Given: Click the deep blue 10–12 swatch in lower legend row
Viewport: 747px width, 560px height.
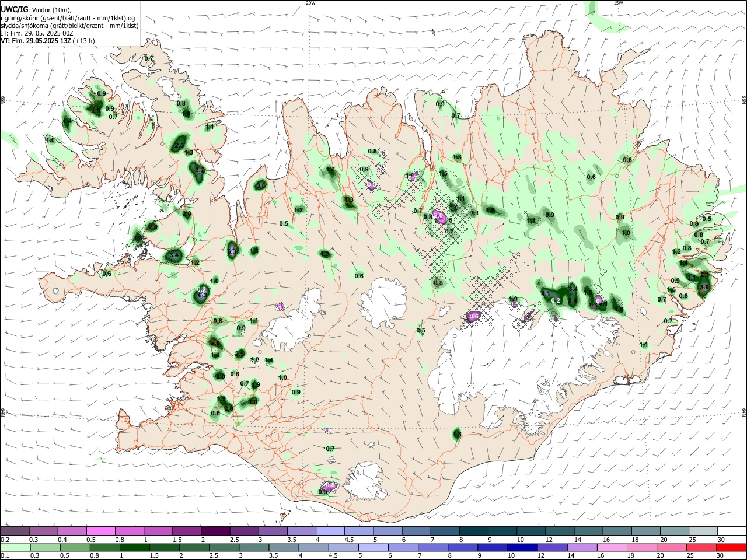Looking at the screenshot, I should 522,547.
